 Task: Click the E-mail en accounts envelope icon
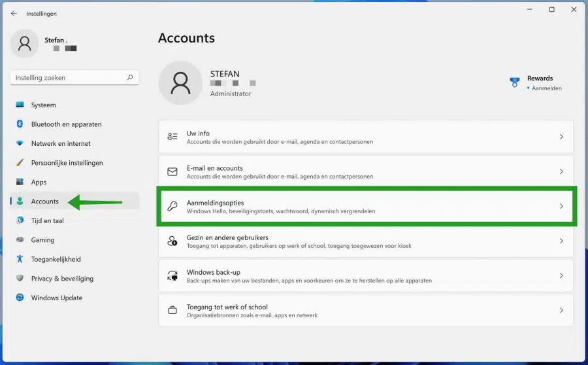point(172,171)
